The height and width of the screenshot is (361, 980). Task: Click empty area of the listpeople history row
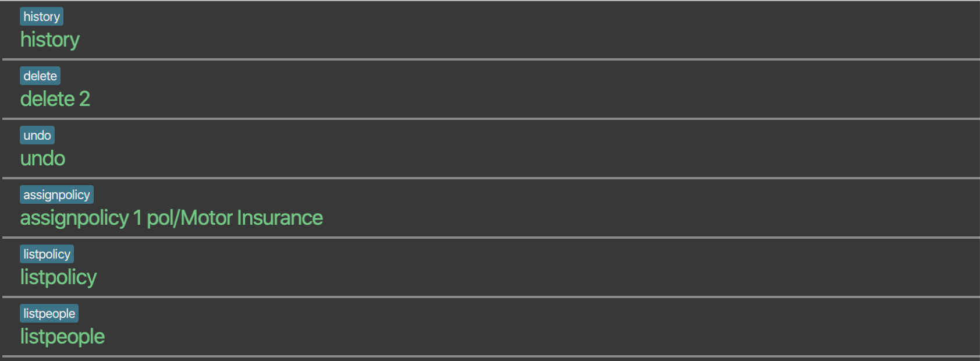pyautogui.click(x=524, y=327)
